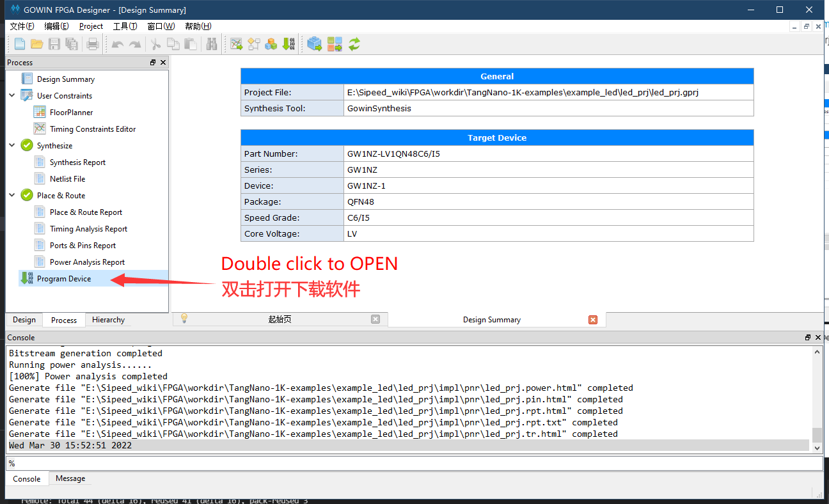Run Synthesis with the blue block icon
Screen dimensions: 829x504
[x=314, y=44]
